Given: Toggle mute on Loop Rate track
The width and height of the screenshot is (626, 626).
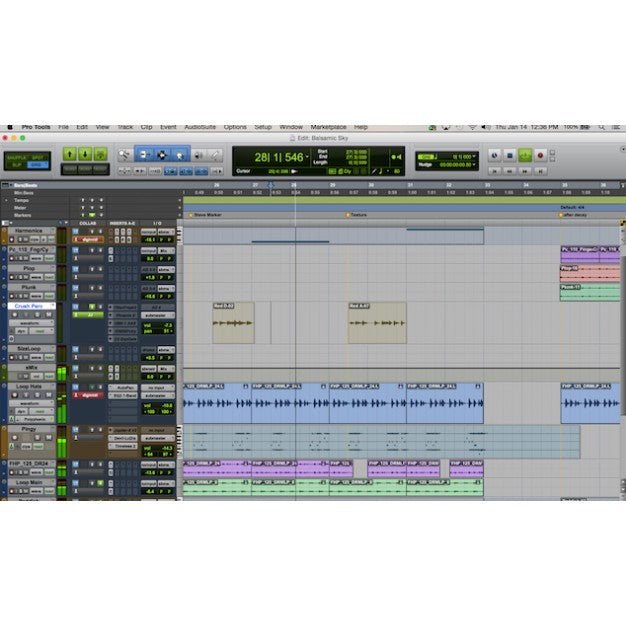Looking at the screenshot, I should pyautogui.click(x=48, y=395).
